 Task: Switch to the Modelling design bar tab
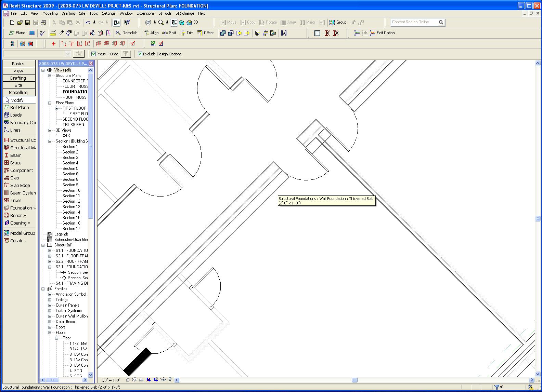pos(18,92)
